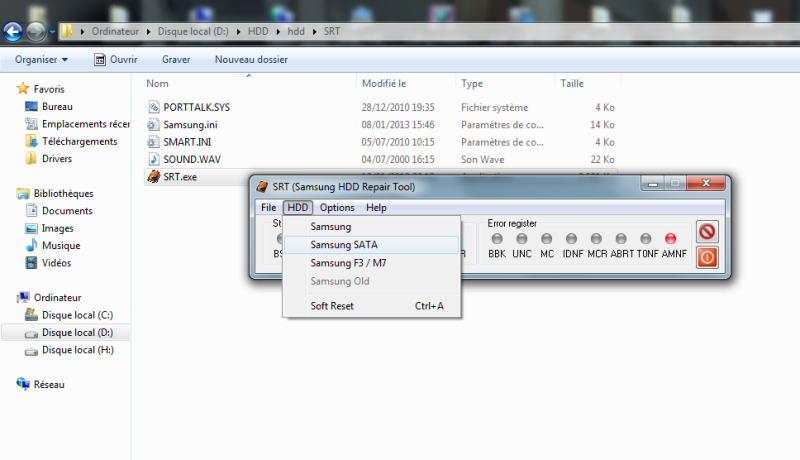Expand the breadcrumb arrow after Ordinateur
This screenshot has width=800, height=460.
(x=151, y=31)
